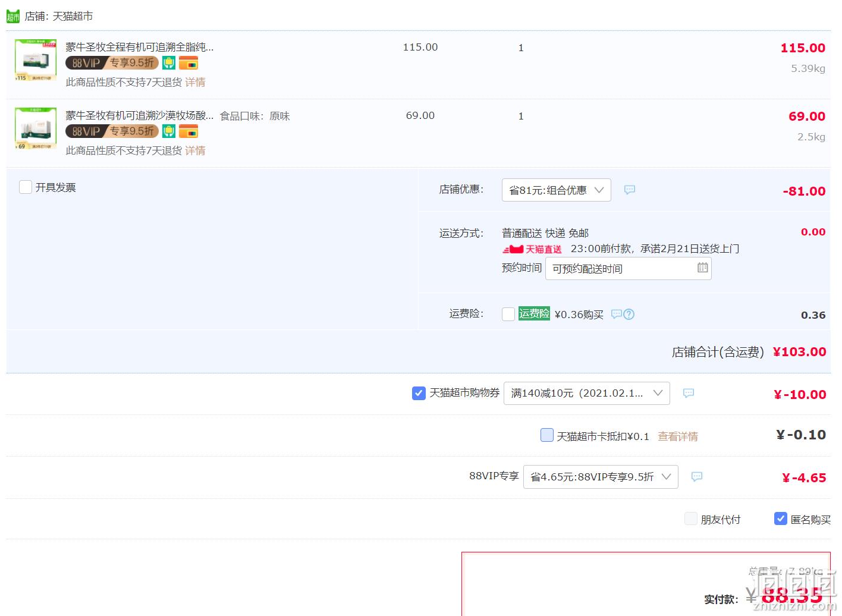Click the question mark help icon for 运费险

coord(629,314)
